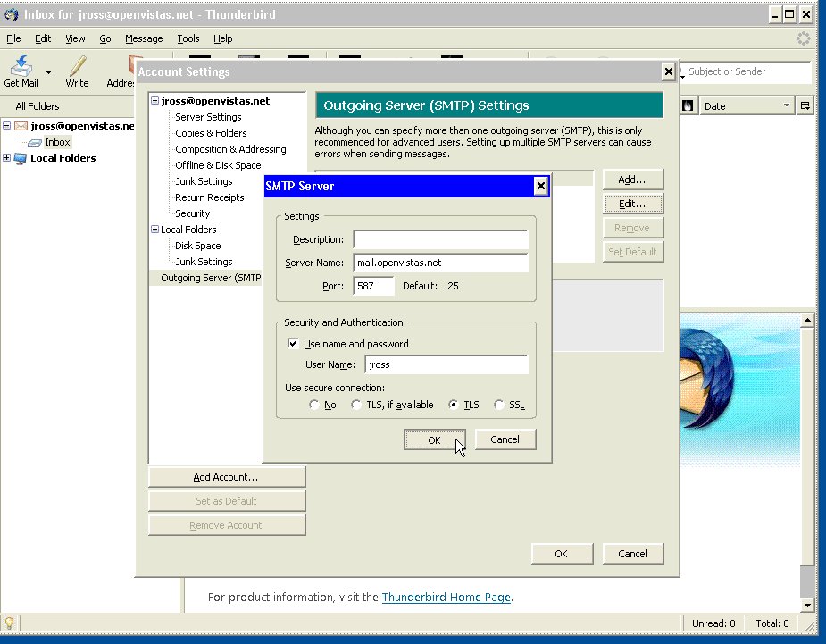Screen dimensions: 826x644
Task: Open the Help menu
Action: [223, 38]
